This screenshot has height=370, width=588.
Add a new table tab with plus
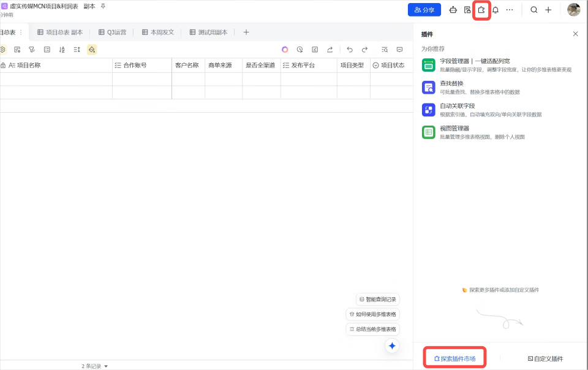tap(246, 32)
